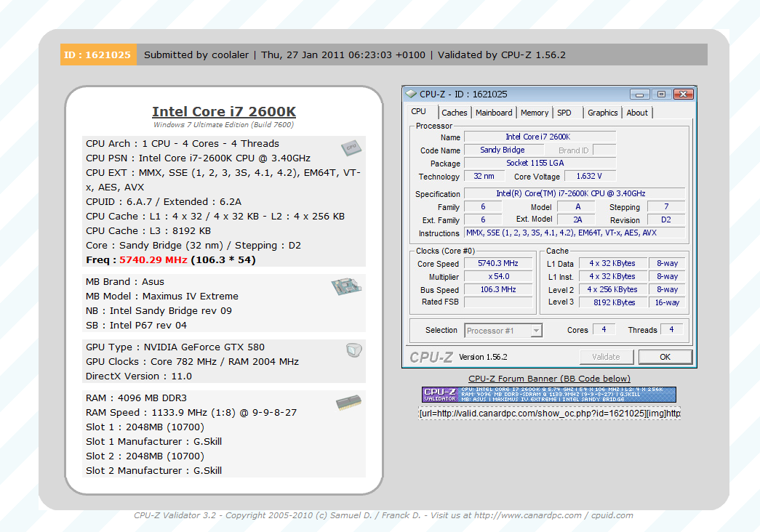The height and width of the screenshot is (532, 760).
Task: Click the Name field Intel Core i7 2600K
Action: (x=540, y=137)
